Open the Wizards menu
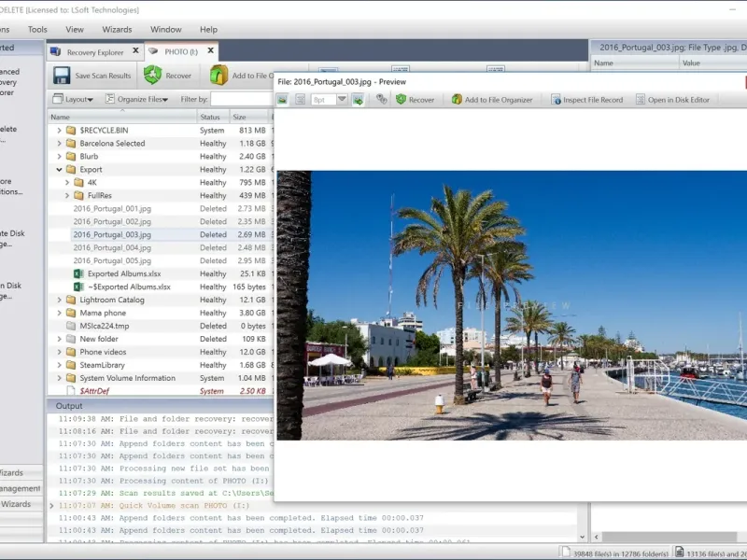 coord(117,30)
